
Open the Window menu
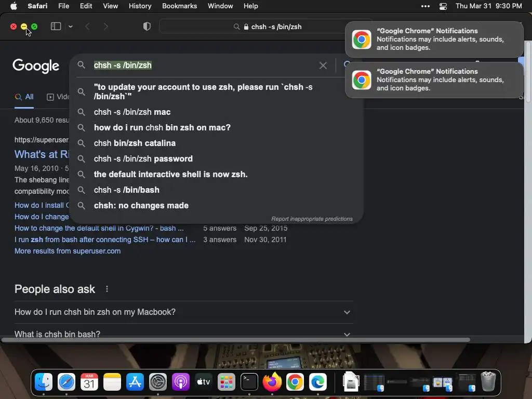click(x=220, y=6)
